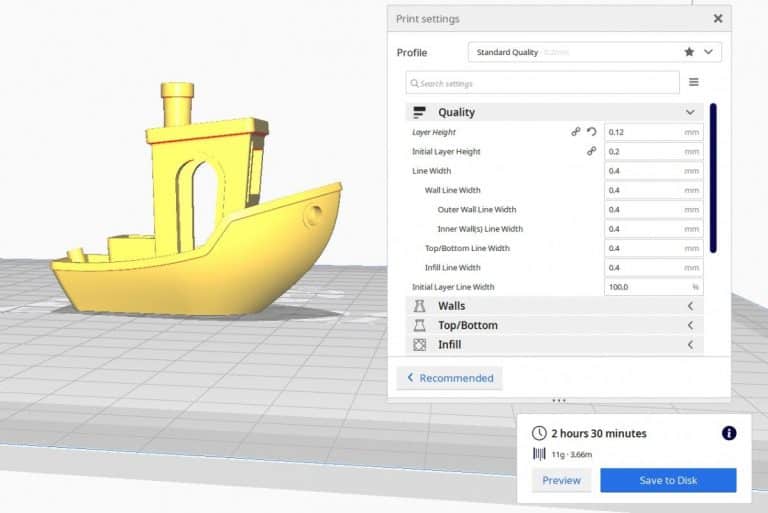Switch back to Recommended settings
The width and height of the screenshot is (768, 513).
pos(450,378)
